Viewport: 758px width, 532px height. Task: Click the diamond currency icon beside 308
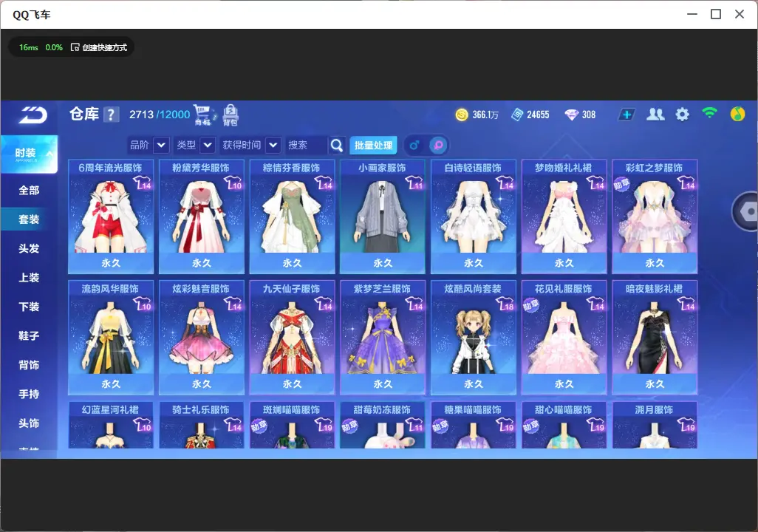click(x=571, y=115)
